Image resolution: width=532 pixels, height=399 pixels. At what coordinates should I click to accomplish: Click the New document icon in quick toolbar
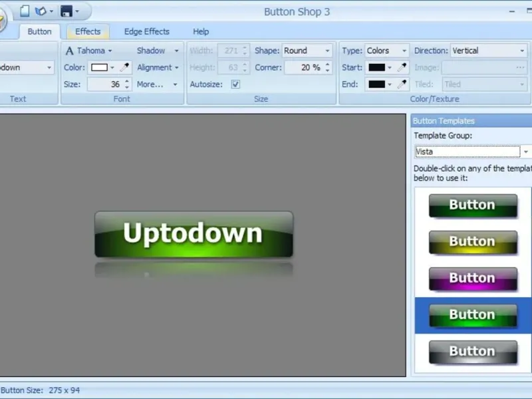coord(25,11)
